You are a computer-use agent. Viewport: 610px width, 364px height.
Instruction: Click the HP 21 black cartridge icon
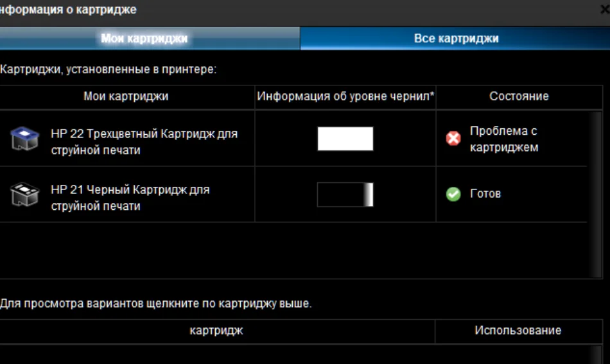point(24,195)
